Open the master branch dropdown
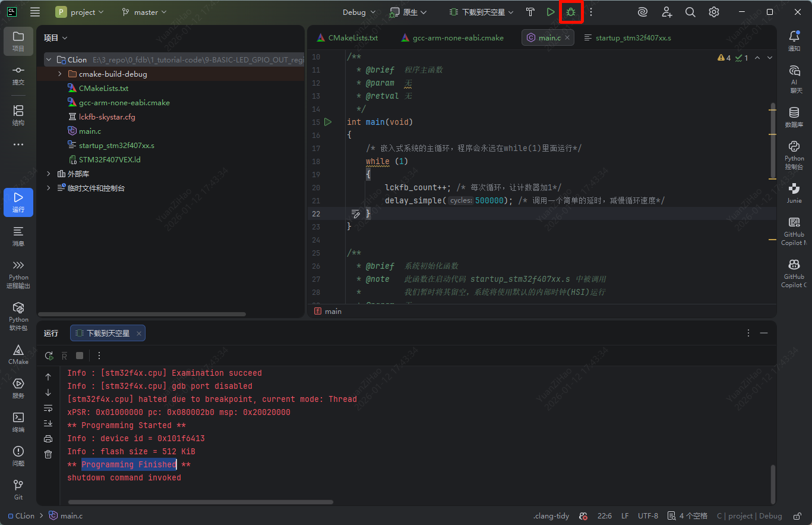This screenshot has height=525, width=812. [x=144, y=12]
